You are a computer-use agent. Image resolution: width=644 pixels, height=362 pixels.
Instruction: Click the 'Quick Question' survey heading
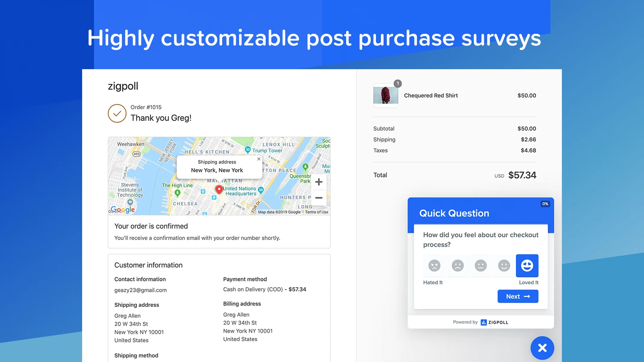[x=454, y=213]
